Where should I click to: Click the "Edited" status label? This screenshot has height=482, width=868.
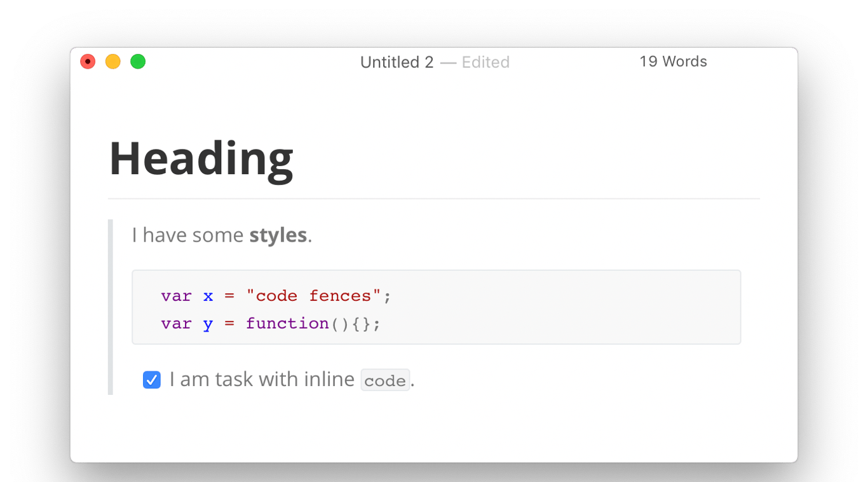tap(485, 62)
